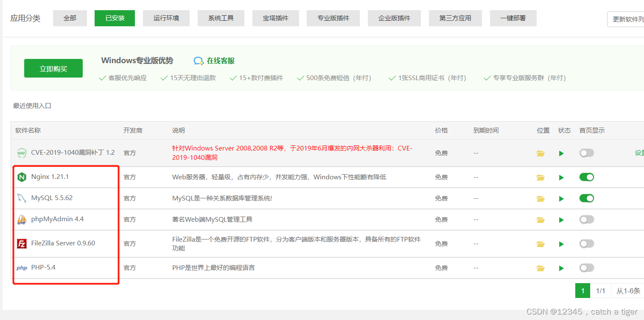Open the Nginx install folder
644x320 pixels.
click(x=540, y=178)
